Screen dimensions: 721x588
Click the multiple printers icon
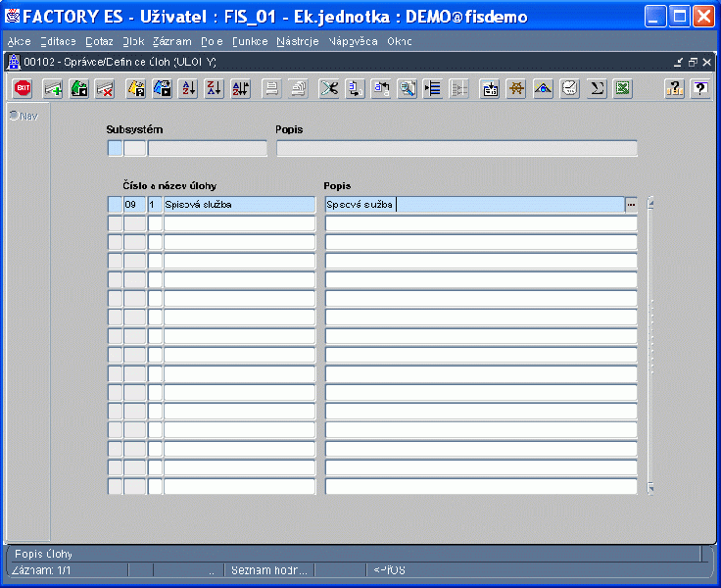[298, 88]
